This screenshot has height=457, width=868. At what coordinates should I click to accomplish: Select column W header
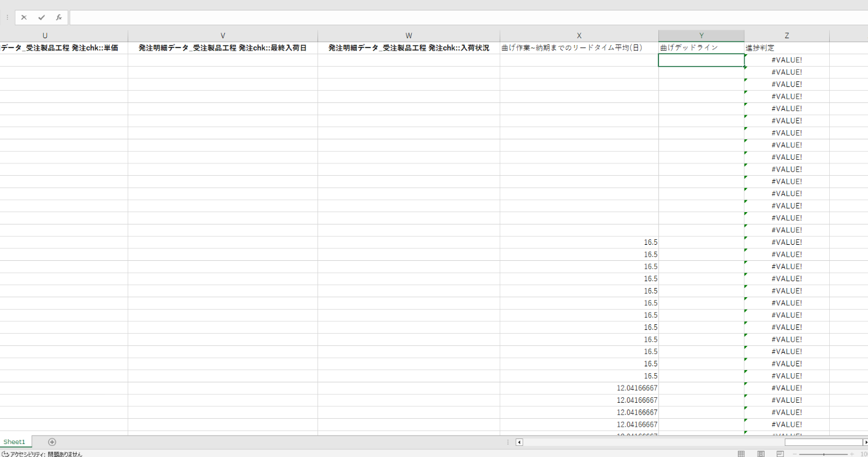(409, 36)
